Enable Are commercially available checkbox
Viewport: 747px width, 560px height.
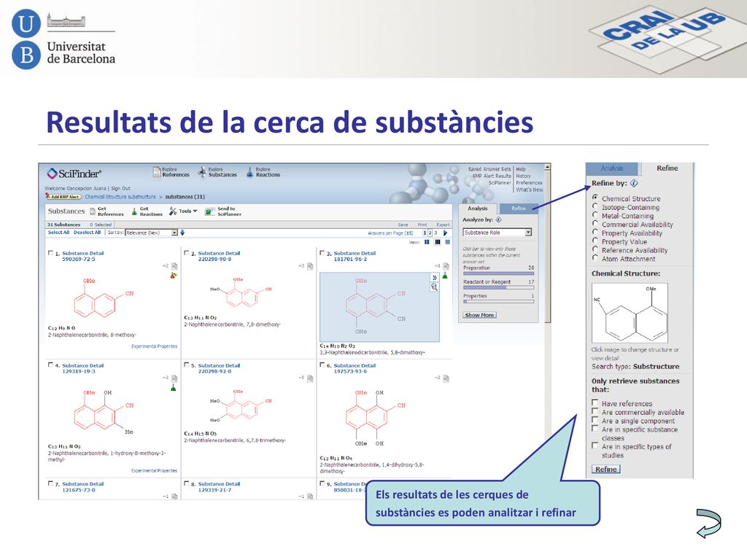tap(595, 411)
